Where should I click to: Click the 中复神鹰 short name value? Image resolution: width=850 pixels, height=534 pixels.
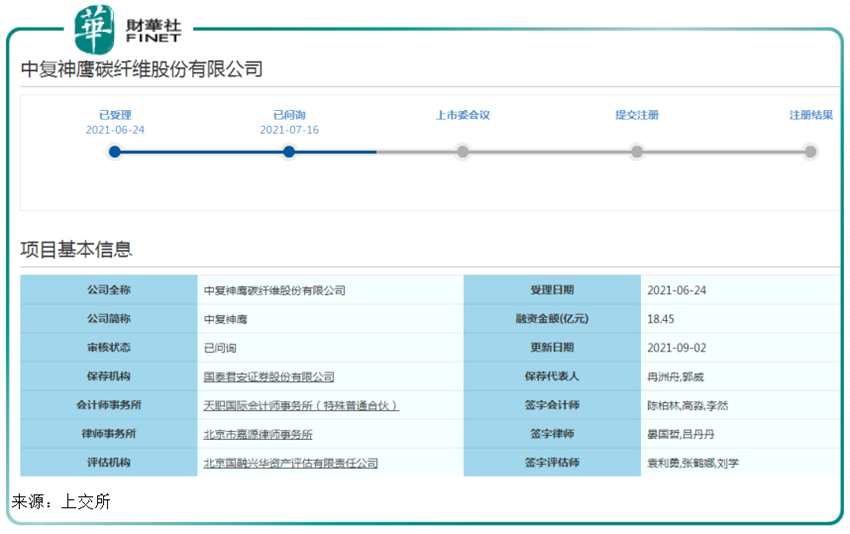click(x=226, y=319)
